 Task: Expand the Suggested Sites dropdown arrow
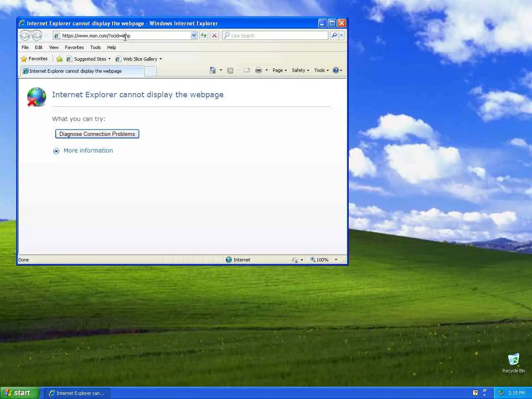tap(109, 59)
